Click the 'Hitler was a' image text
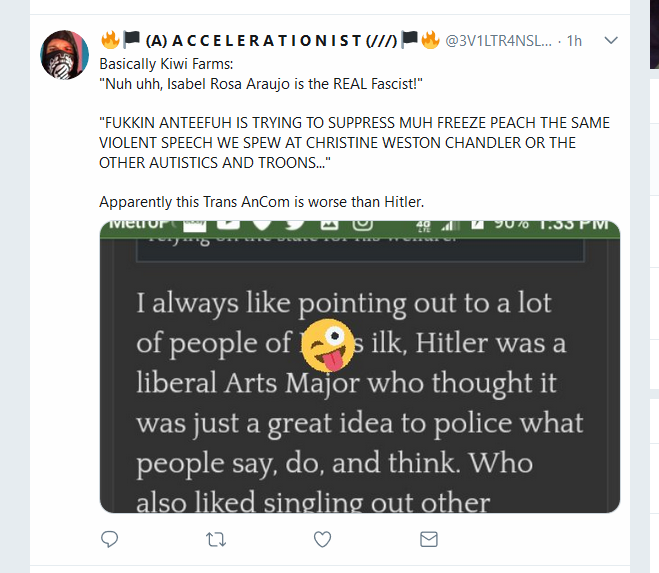The height and width of the screenshot is (573, 659). pos(490,343)
